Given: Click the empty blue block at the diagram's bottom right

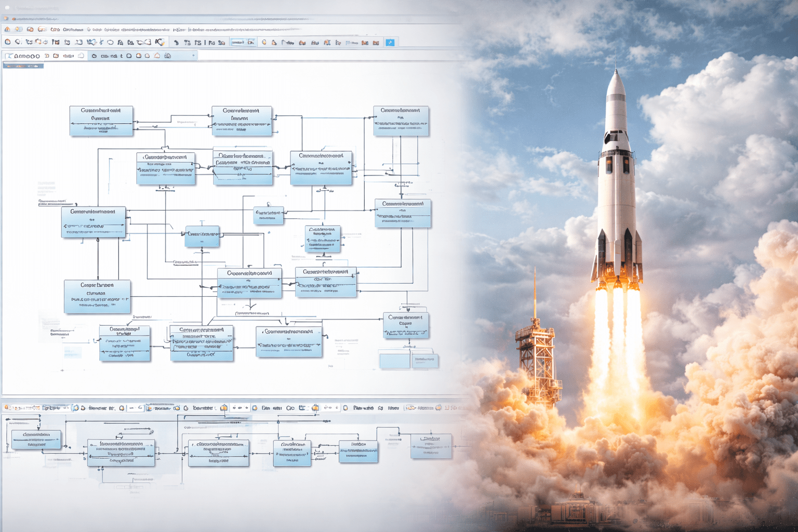Looking at the screenshot, I should pos(394,361).
